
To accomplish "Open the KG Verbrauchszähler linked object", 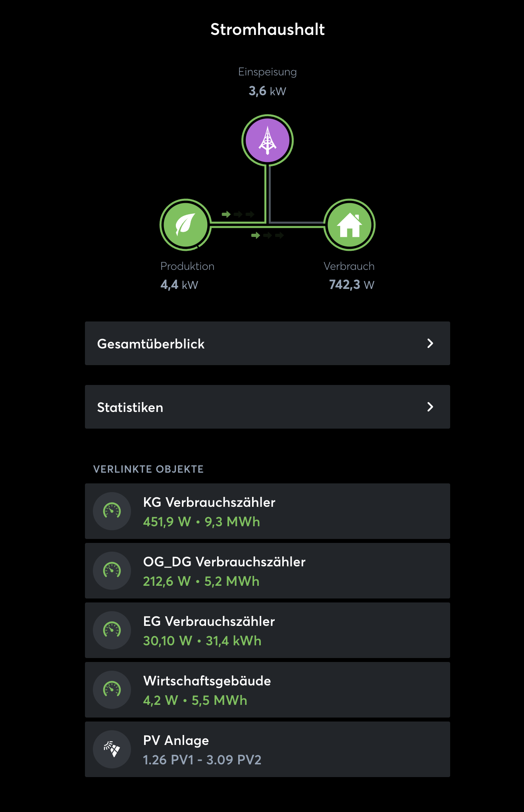I will click(x=278, y=511).
